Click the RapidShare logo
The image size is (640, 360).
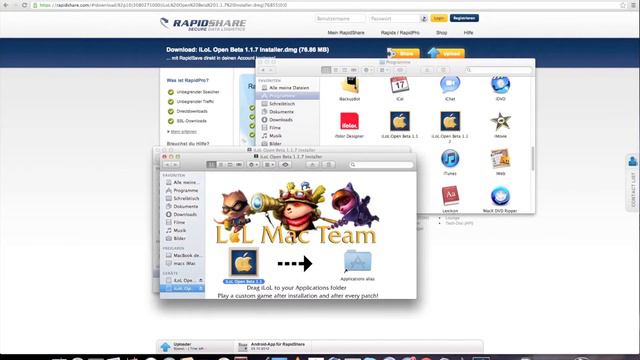point(203,24)
